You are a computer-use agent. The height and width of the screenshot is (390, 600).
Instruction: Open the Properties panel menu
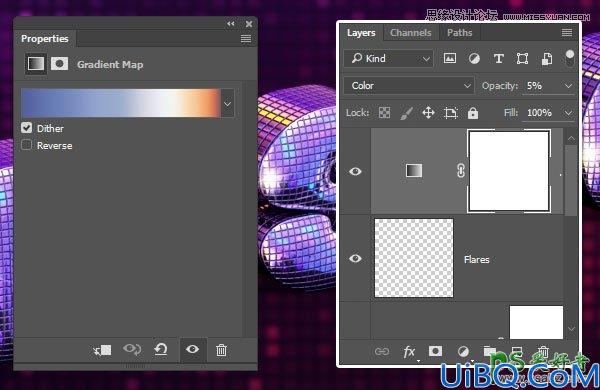click(x=246, y=39)
